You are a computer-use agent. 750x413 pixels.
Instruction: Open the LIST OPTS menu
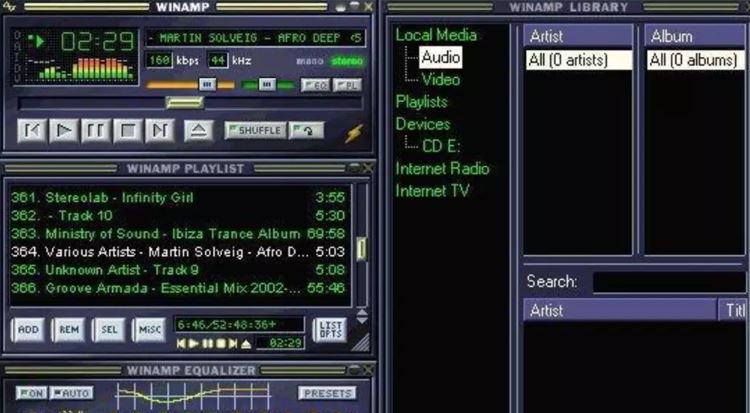click(x=330, y=330)
